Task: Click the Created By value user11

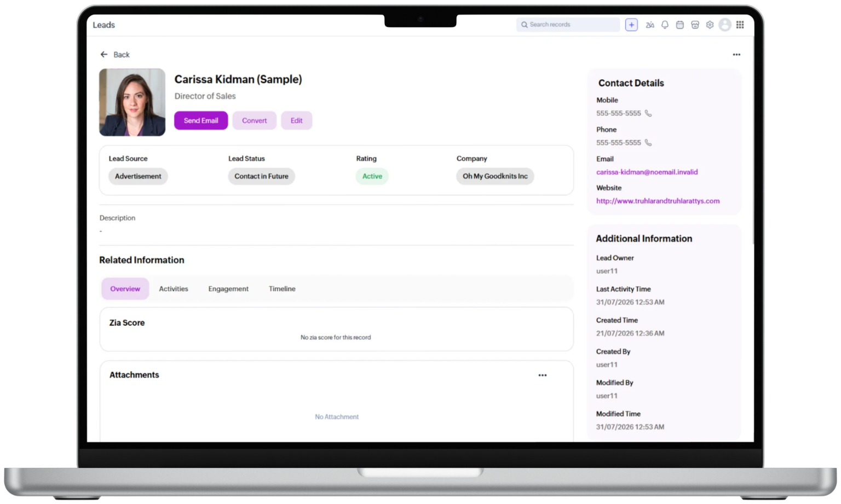Action: (607, 364)
